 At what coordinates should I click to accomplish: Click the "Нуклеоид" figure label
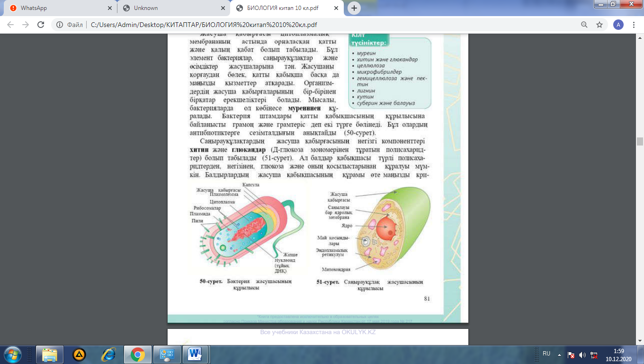coord(284,261)
